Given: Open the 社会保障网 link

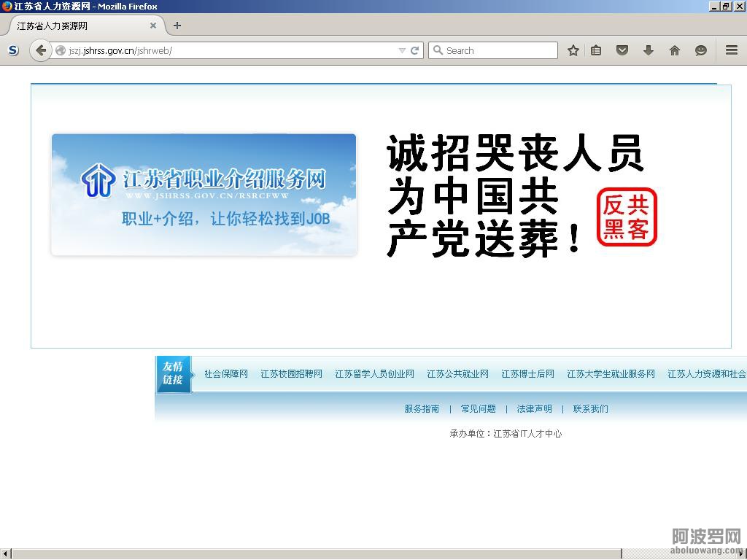Looking at the screenshot, I should 226,374.
